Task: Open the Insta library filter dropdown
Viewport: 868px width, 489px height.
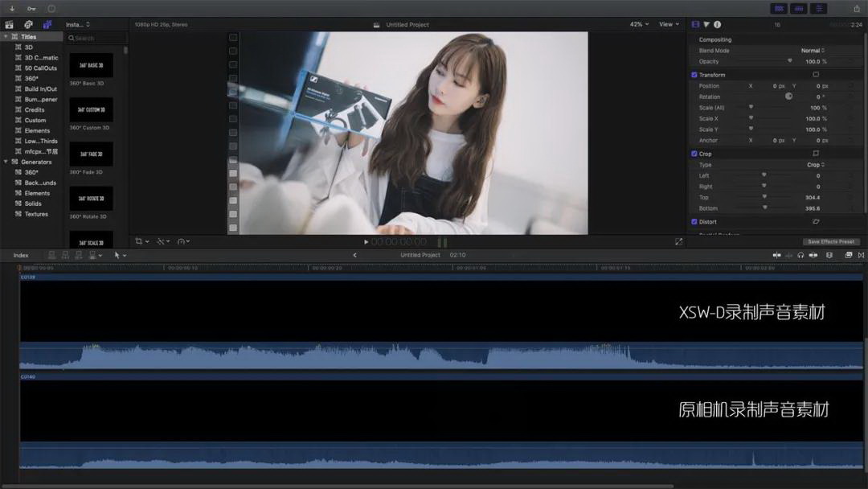Action: pos(77,24)
